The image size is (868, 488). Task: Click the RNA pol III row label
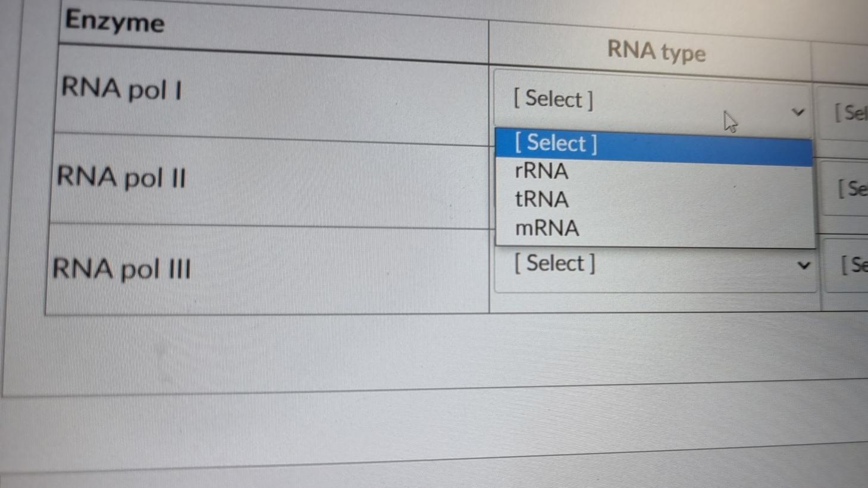121,269
